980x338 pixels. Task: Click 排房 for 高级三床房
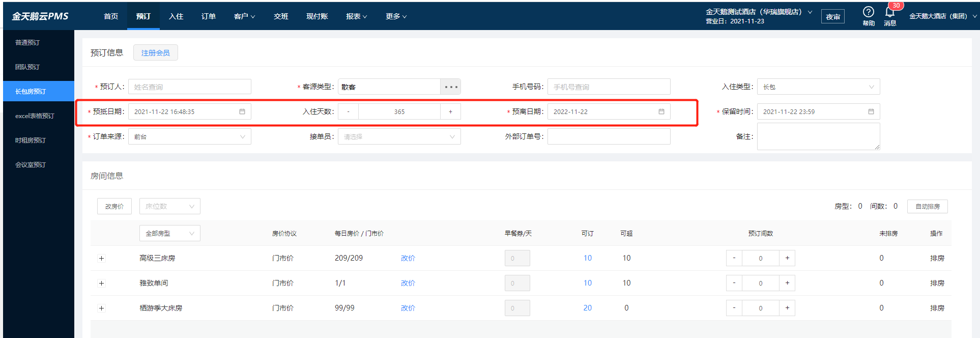[937, 258]
